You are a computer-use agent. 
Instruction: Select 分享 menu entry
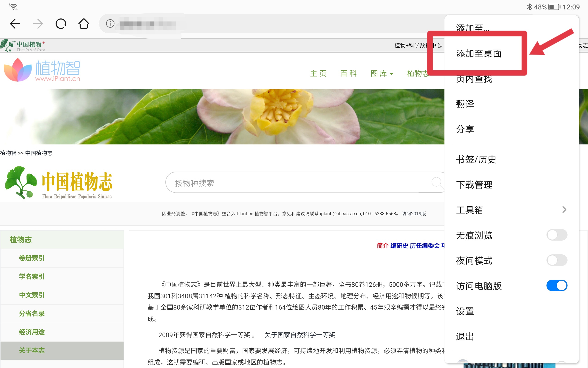coord(465,129)
